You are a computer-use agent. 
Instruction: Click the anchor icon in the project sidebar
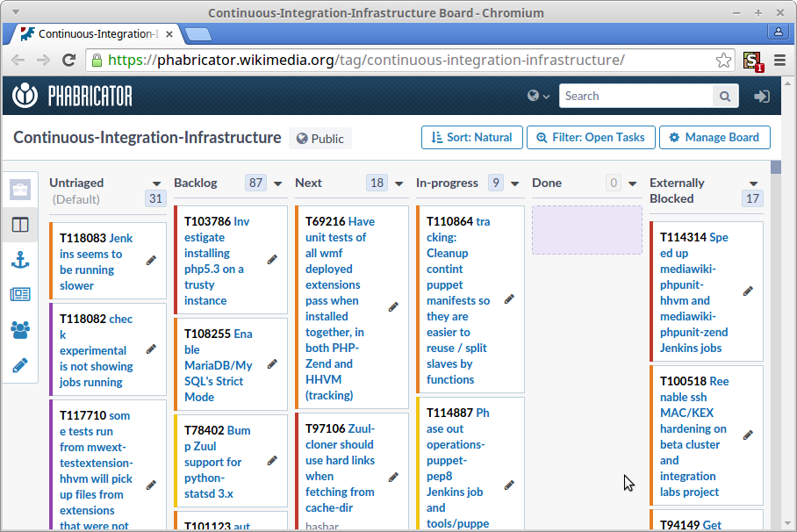(x=19, y=260)
